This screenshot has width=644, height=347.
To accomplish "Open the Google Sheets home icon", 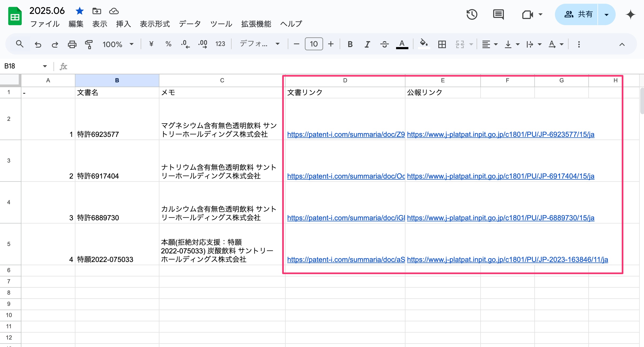I will pos(15,17).
